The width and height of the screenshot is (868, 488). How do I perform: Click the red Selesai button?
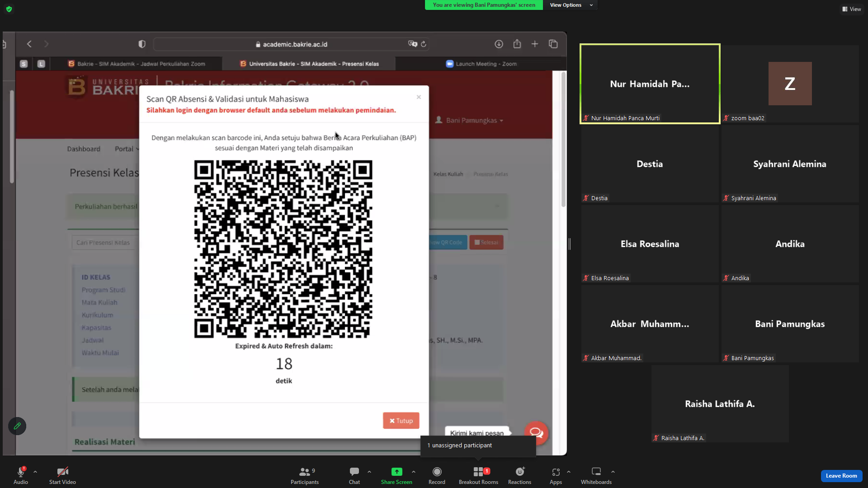point(486,243)
